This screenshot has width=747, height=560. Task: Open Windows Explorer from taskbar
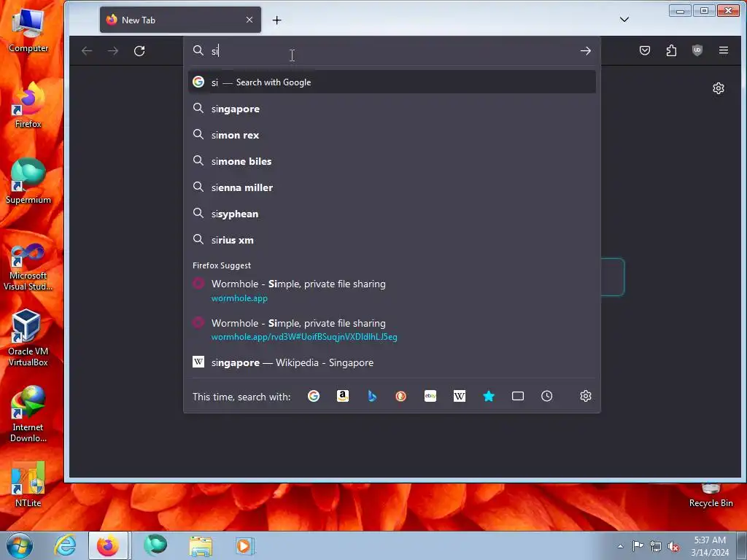click(201, 545)
